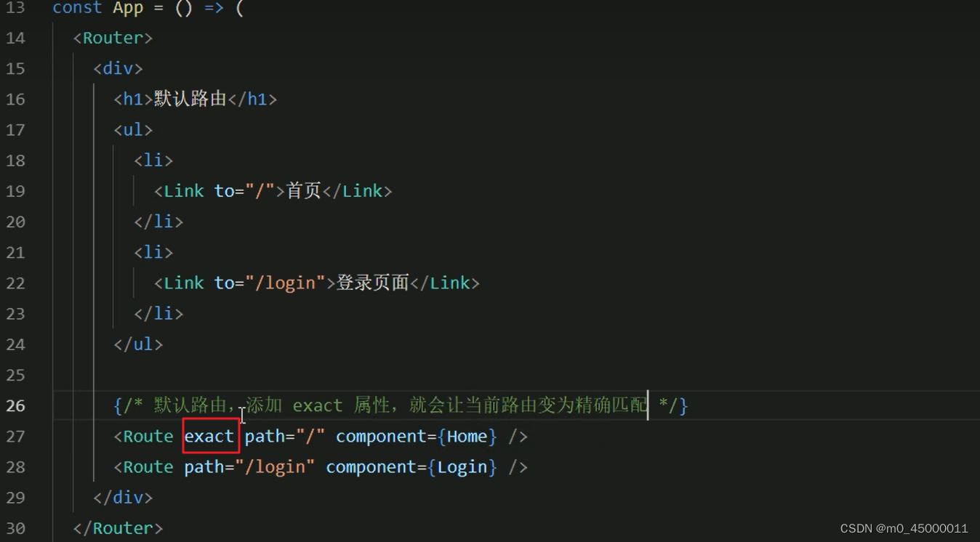Click the 'const' keyword
The image size is (980, 542).
(x=77, y=8)
